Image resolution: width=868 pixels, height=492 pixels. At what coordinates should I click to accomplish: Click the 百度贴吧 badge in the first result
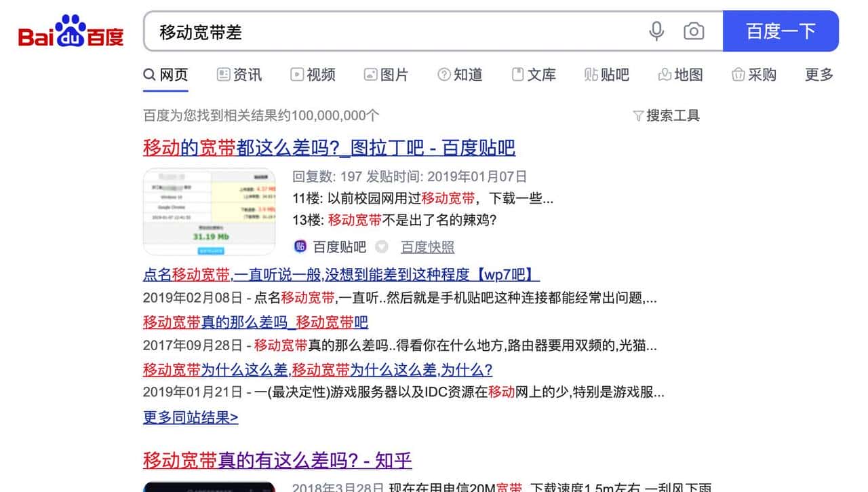[300, 246]
